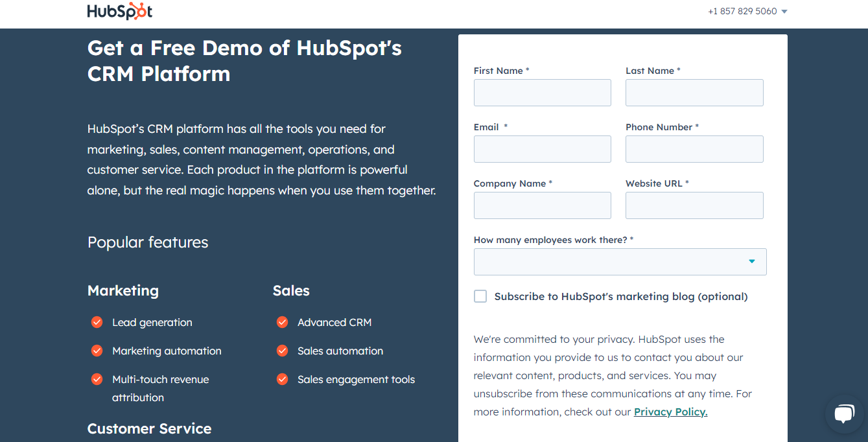Click the Popular features heading
The image size is (868, 442).
point(148,242)
